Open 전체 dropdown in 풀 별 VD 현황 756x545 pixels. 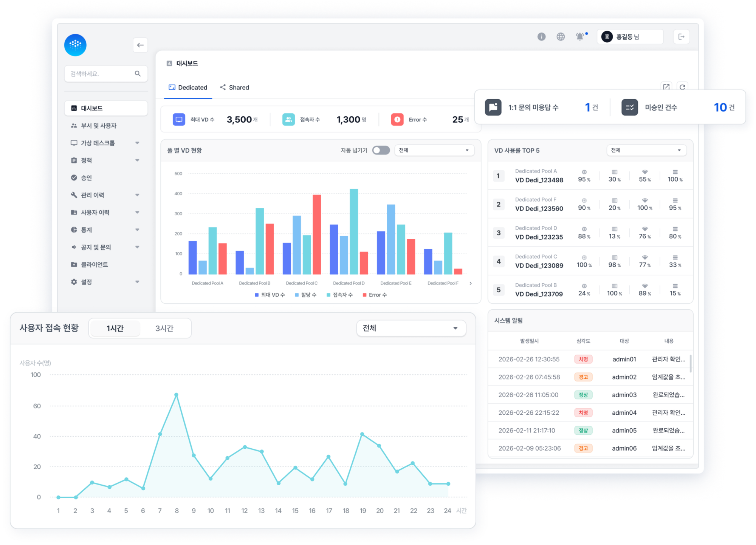point(434,150)
